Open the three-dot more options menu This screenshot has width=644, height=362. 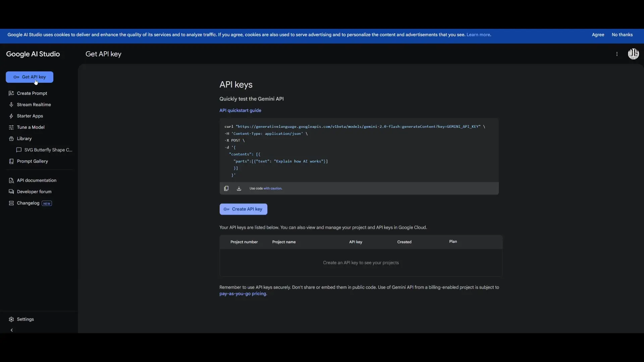617,54
